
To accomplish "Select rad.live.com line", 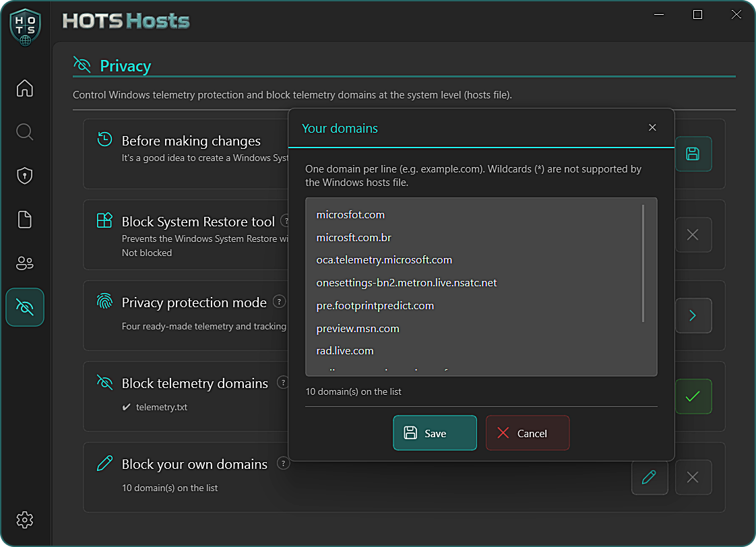I will pos(345,351).
